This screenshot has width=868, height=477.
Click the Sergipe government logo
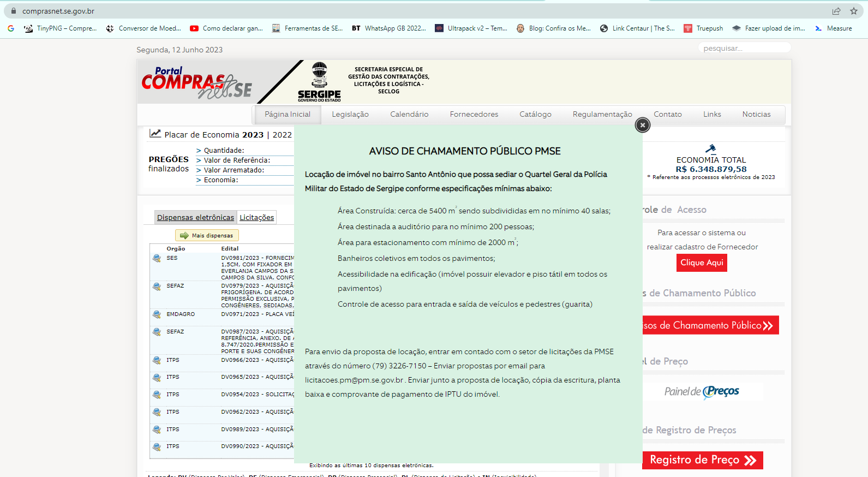319,82
